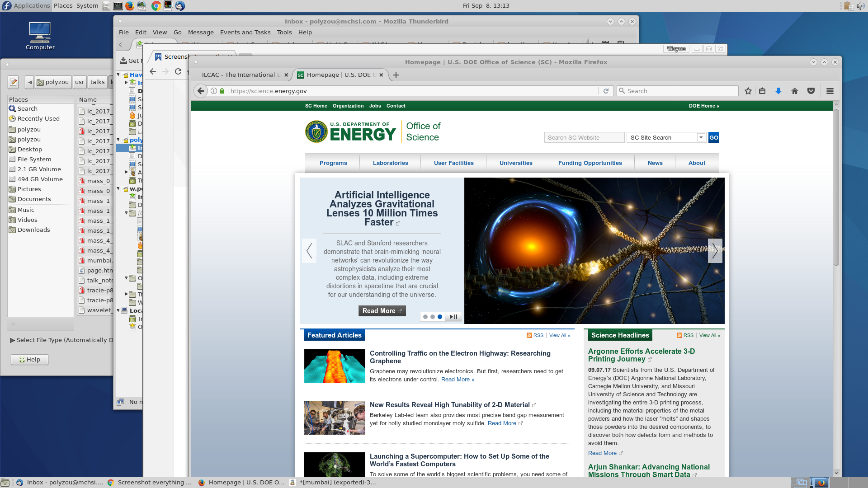Screen dimensions: 868x488
Task: Open the Places menu in top panel
Action: (63, 6)
